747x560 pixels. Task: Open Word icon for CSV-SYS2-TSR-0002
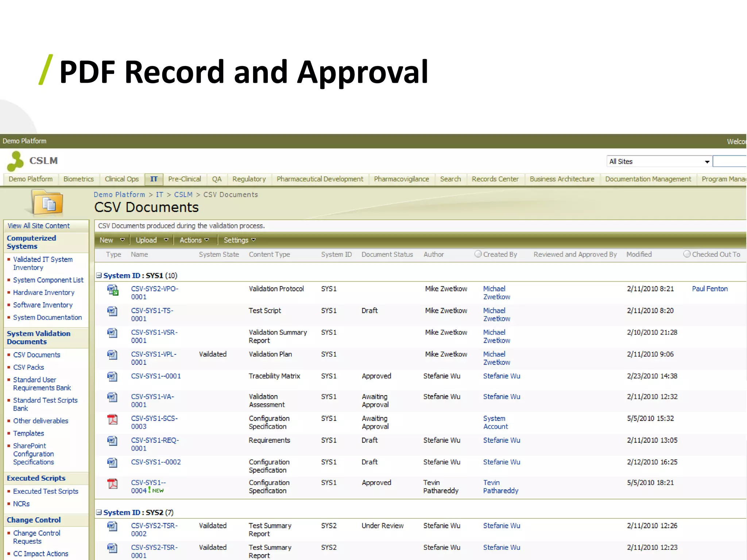(112, 526)
